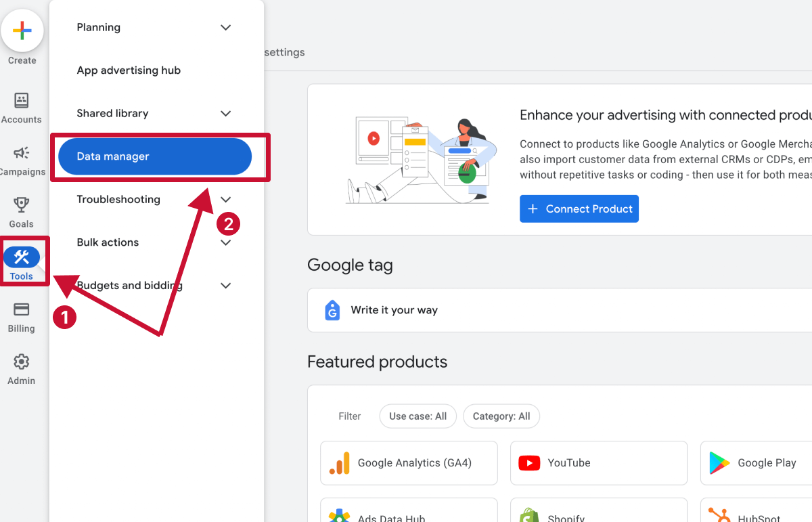The width and height of the screenshot is (812, 522).
Task: Expand the Bulk actions chevron
Action: (x=226, y=242)
